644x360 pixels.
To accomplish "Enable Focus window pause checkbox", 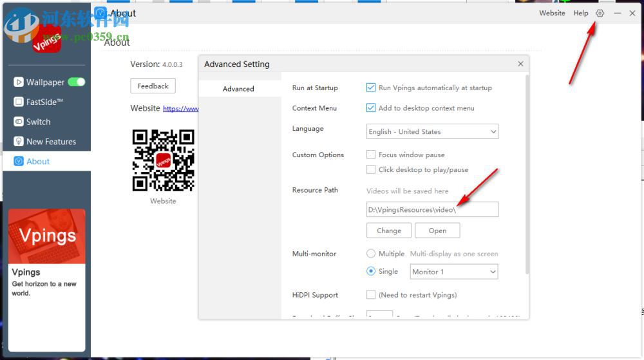I will [x=371, y=155].
